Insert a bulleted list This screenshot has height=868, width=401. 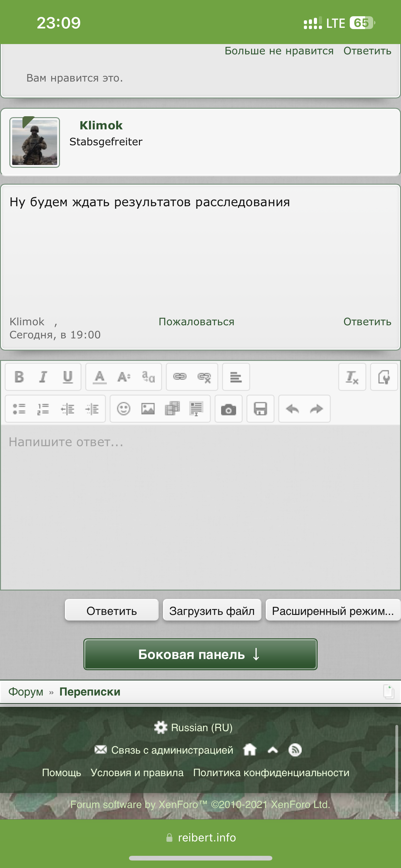[19, 409]
